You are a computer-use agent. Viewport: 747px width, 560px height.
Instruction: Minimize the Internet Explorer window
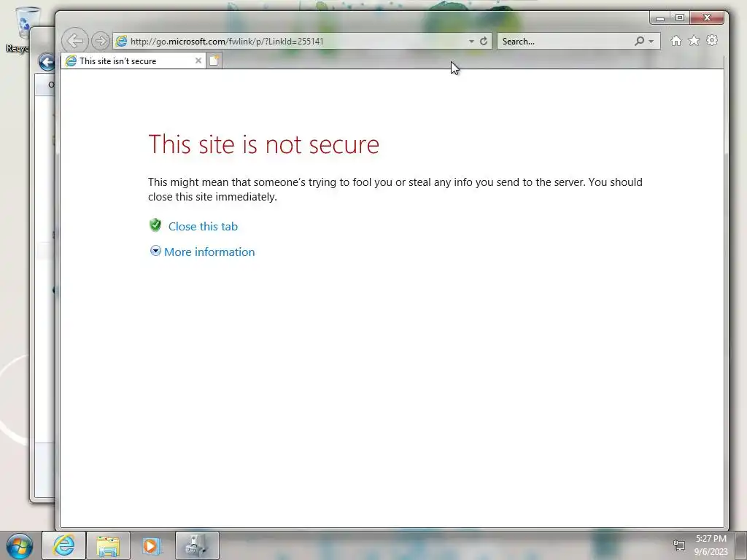pyautogui.click(x=659, y=18)
